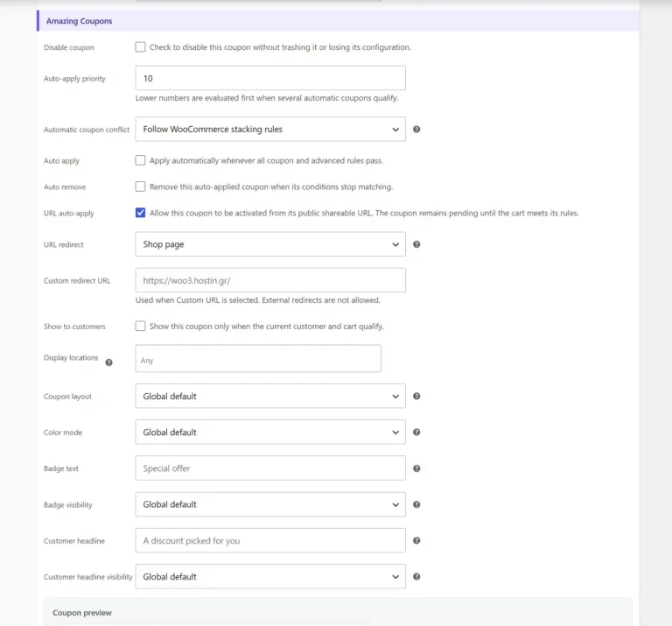672x626 pixels.
Task: Click 'Allow this coupon to be activated' text
Action: (364, 213)
